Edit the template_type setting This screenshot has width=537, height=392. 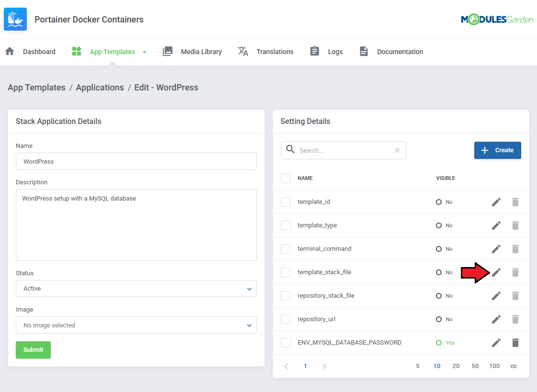[496, 225]
